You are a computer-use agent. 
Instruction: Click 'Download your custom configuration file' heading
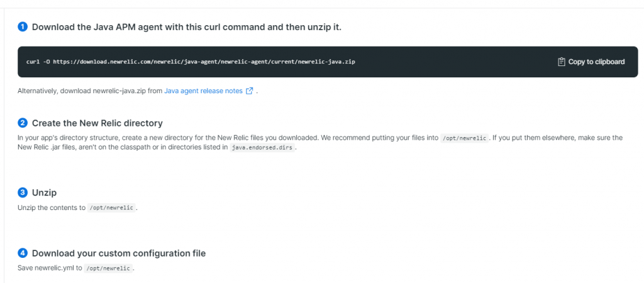click(x=118, y=253)
